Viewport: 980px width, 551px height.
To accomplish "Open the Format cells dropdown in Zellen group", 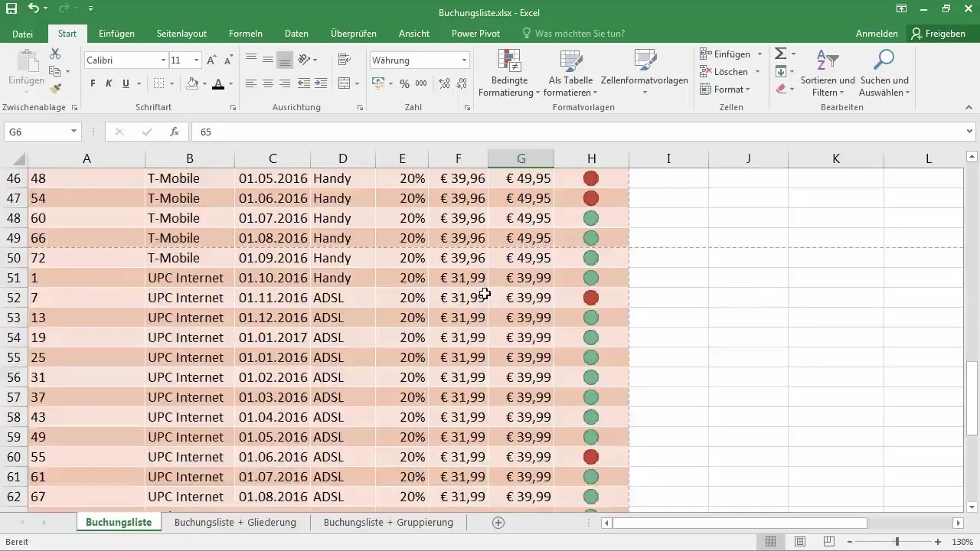I will 724,90.
